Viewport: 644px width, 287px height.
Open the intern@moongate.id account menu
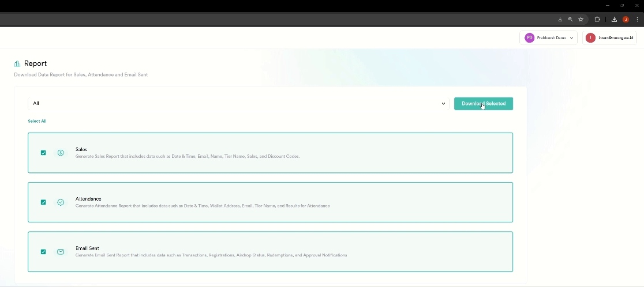pos(609,38)
